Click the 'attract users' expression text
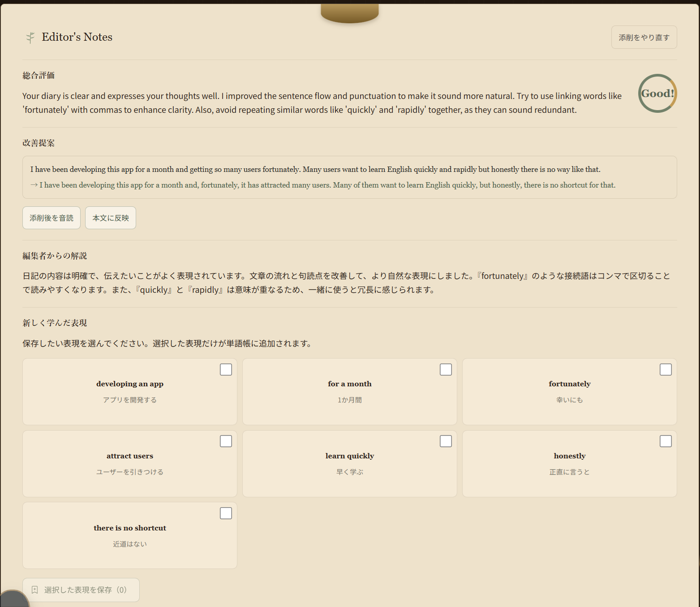700x607 pixels. pos(130,456)
